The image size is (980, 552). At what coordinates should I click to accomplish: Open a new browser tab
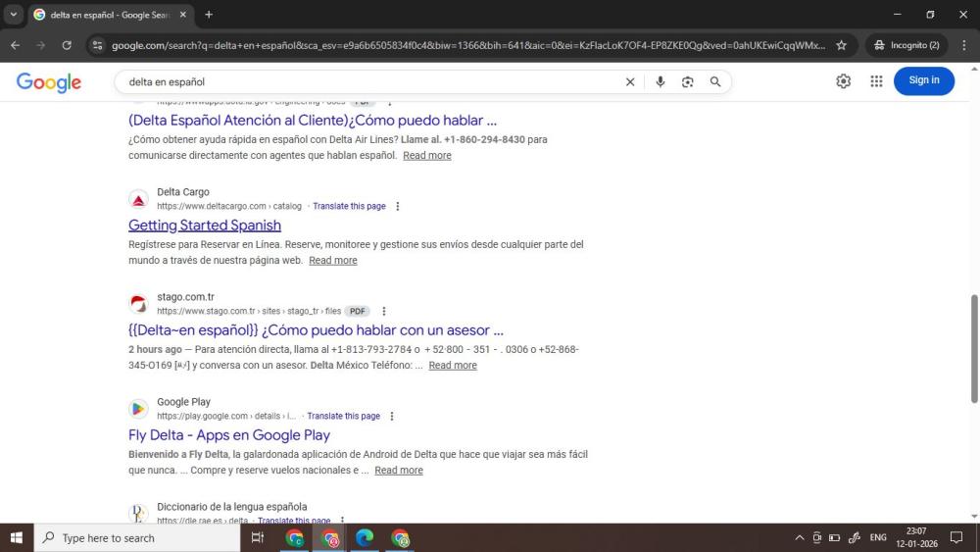click(209, 15)
